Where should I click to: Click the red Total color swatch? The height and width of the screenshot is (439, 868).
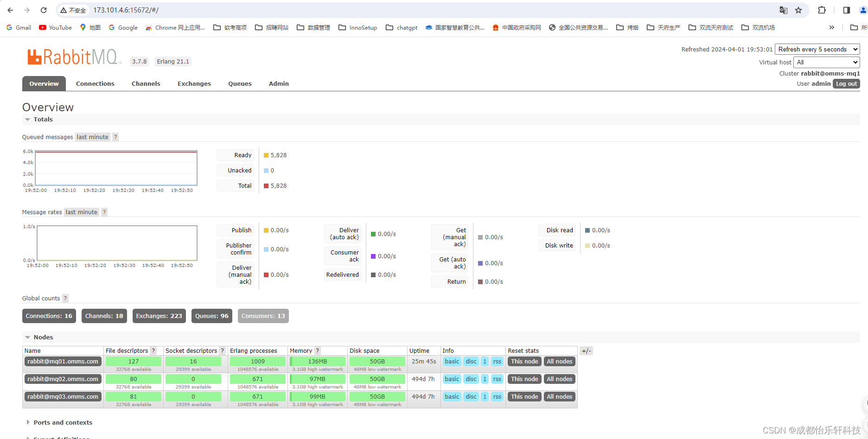[x=266, y=186]
